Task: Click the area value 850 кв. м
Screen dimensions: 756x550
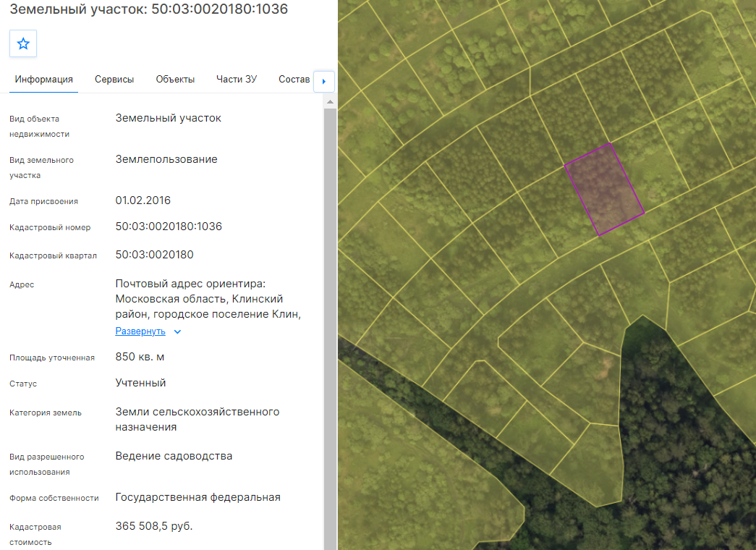Action: (140, 357)
